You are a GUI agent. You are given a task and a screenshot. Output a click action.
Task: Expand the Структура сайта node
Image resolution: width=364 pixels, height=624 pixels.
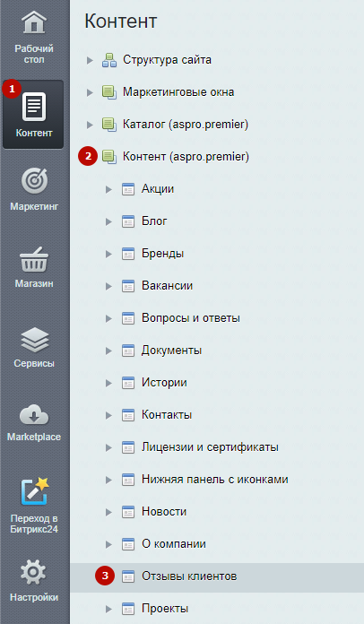90,60
